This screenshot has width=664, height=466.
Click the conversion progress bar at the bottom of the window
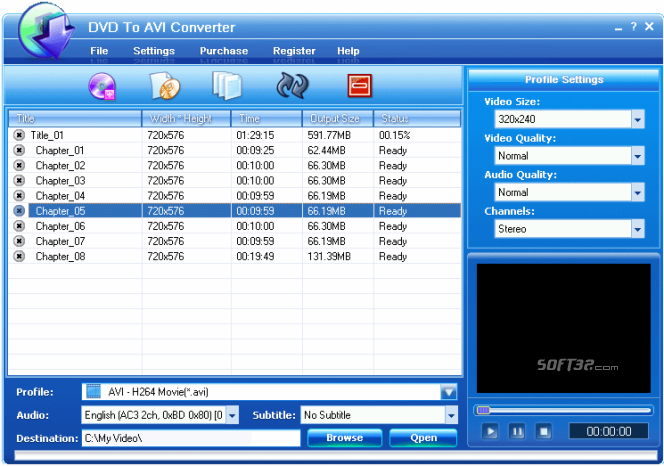[x=335, y=456]
